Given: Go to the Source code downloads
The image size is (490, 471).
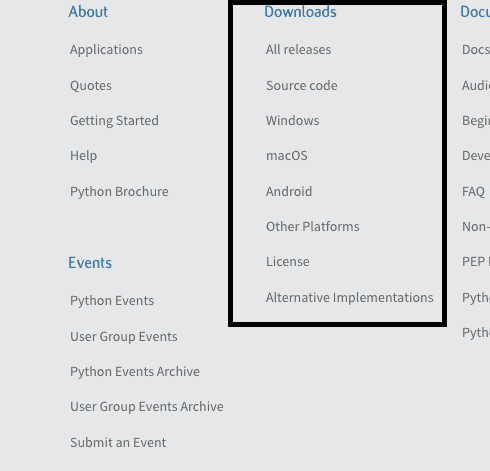Looking at the screenshot, I should coord(302,86).
